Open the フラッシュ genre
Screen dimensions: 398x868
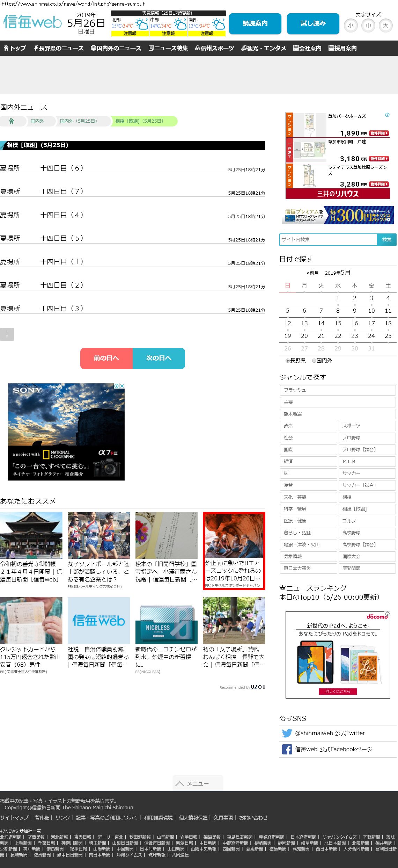(338, 390)
